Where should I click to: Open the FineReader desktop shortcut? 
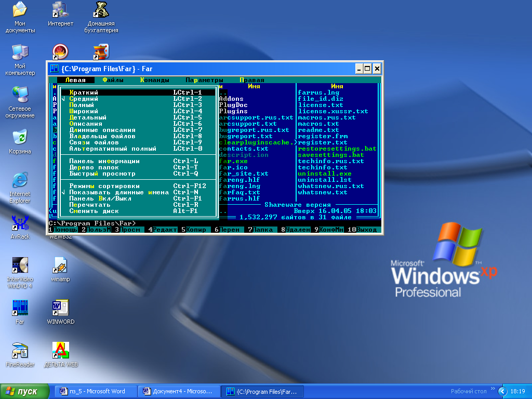tap(20, 355)
